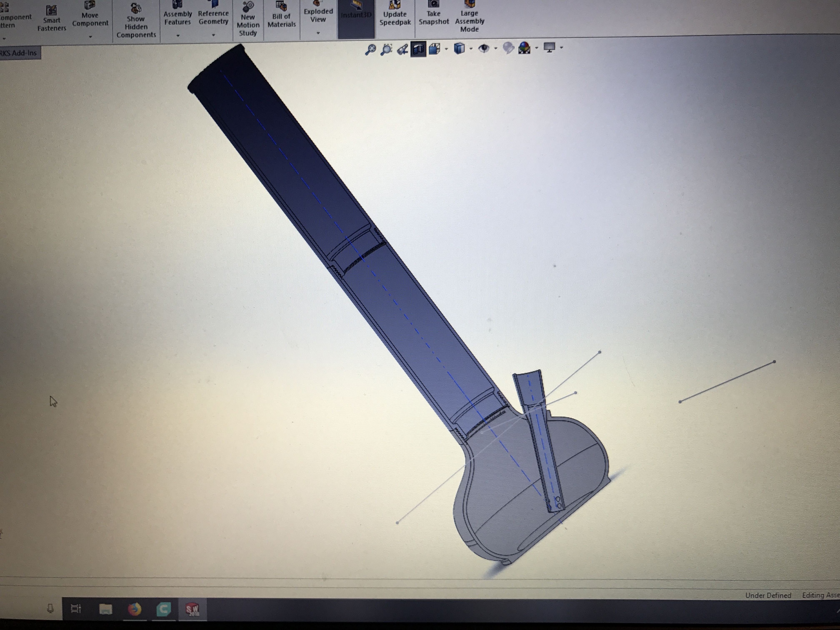Expand the Display Style dropdown arrow
The width and height of the screenshot is (840, 630).
click(471, 48)
